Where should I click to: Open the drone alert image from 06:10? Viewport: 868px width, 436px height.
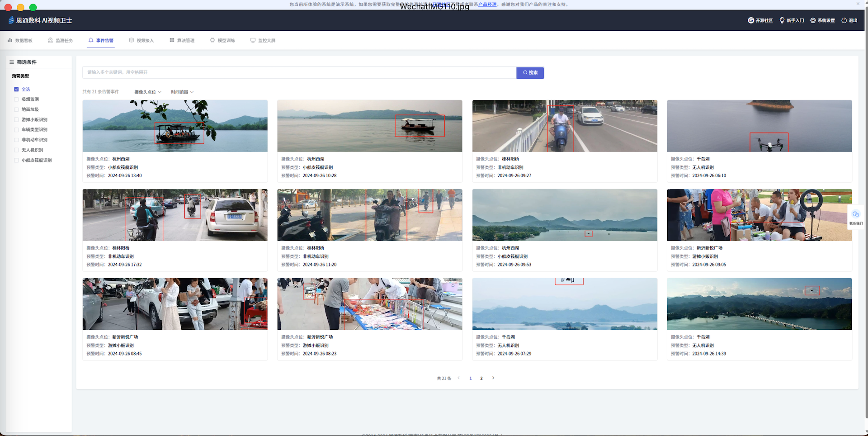point(759,126)
